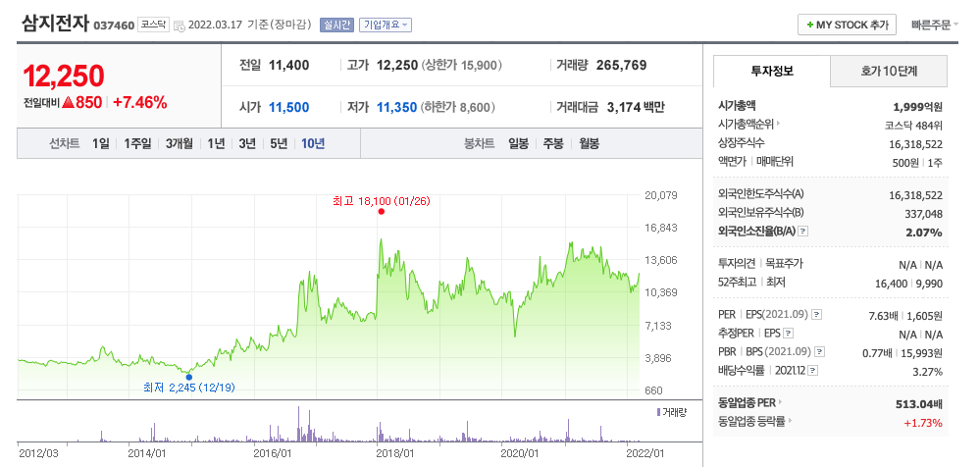
Task: Click the arrow next to 동일업종 등락률
Action: tap(790, 421)
